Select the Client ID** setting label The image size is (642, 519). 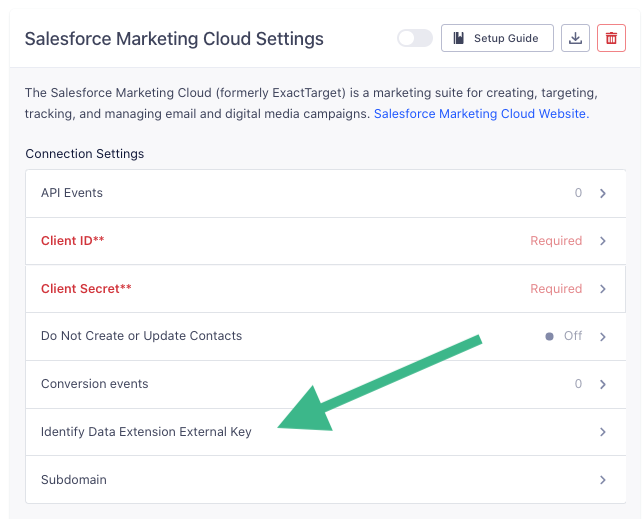pyautogui.click(x=73, y=241)
